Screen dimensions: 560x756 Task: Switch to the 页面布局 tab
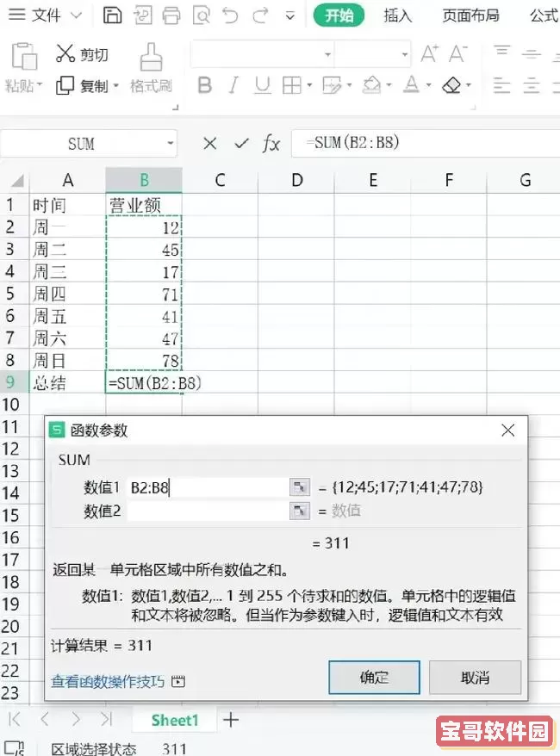tap(470, 15)
